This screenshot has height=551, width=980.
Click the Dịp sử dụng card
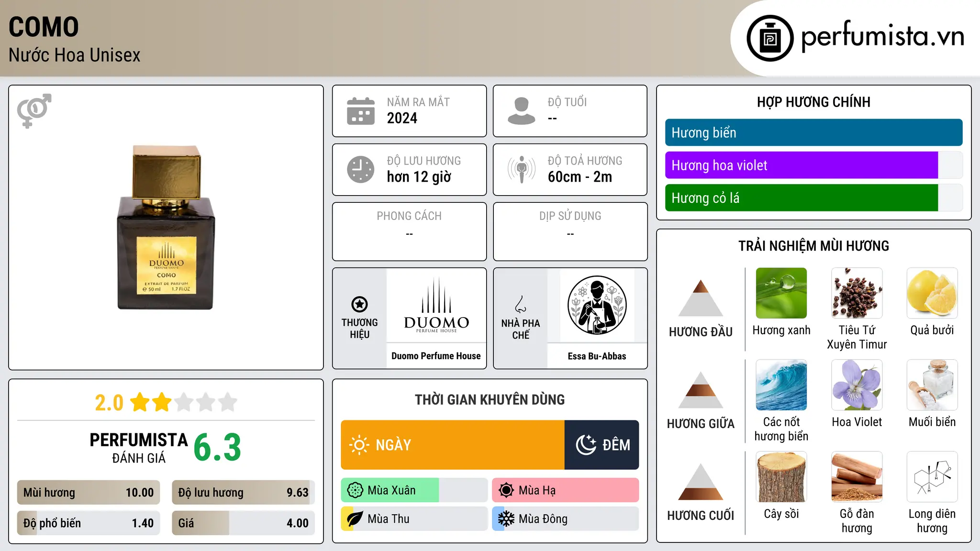click(x=570, y=231)
